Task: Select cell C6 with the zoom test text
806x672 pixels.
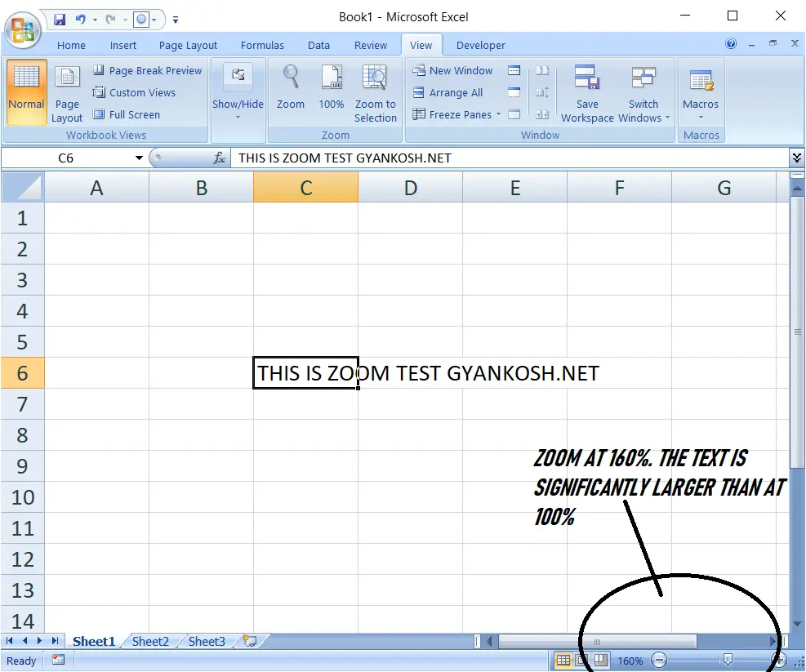Action: [x=305, y=373]
